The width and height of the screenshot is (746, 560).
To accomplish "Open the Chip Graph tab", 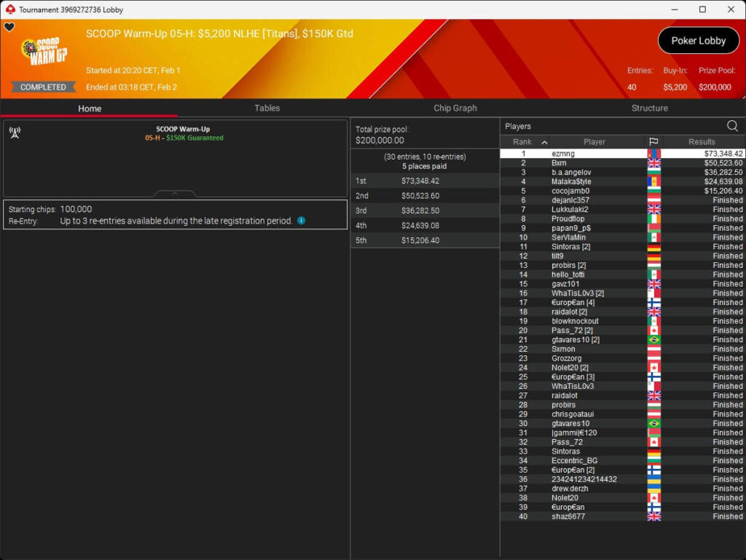I will click(x=455, y=108).
